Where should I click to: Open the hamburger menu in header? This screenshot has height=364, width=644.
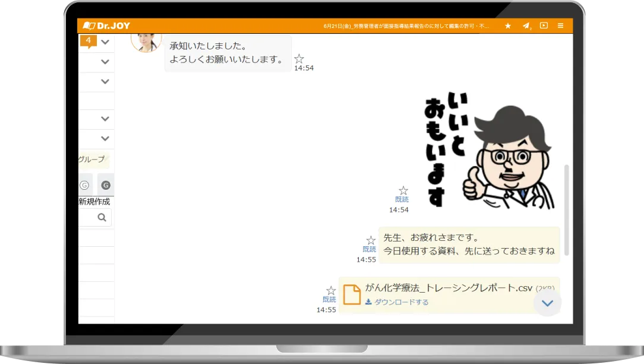click(x=561, y=26)
